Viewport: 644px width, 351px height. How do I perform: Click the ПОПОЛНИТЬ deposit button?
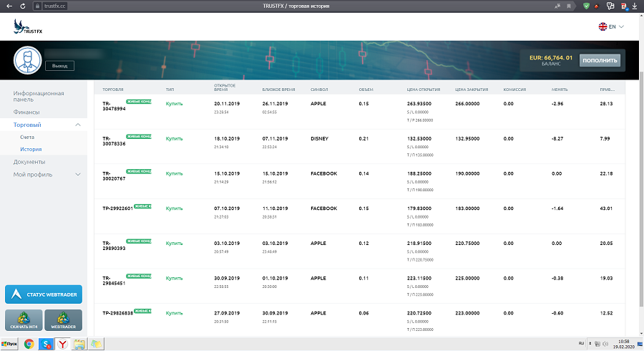(600, 60)
